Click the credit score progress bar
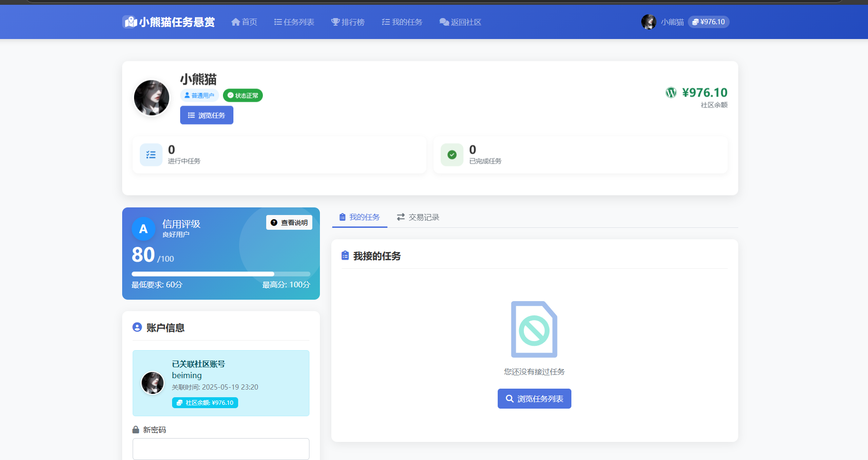Viewport: 868px width, 460px height. coord(221,274)
